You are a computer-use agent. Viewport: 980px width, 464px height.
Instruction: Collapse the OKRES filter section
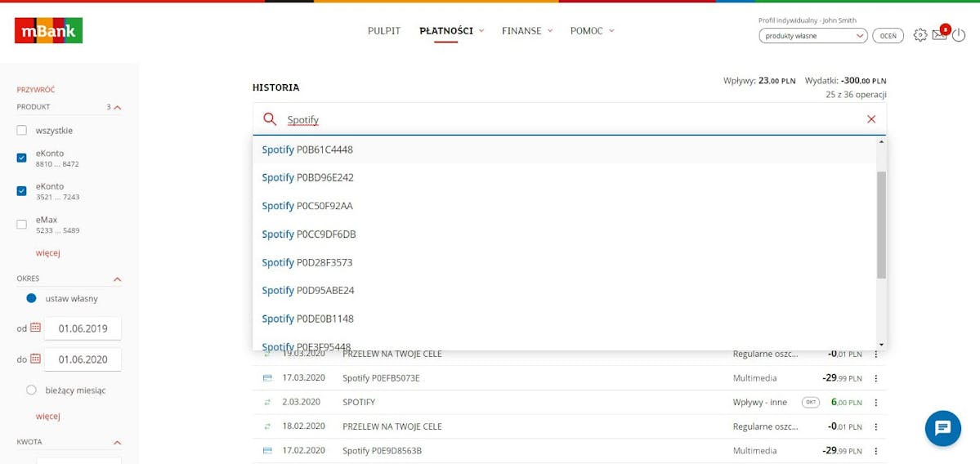pyautogui.click(x=118, y=279)
